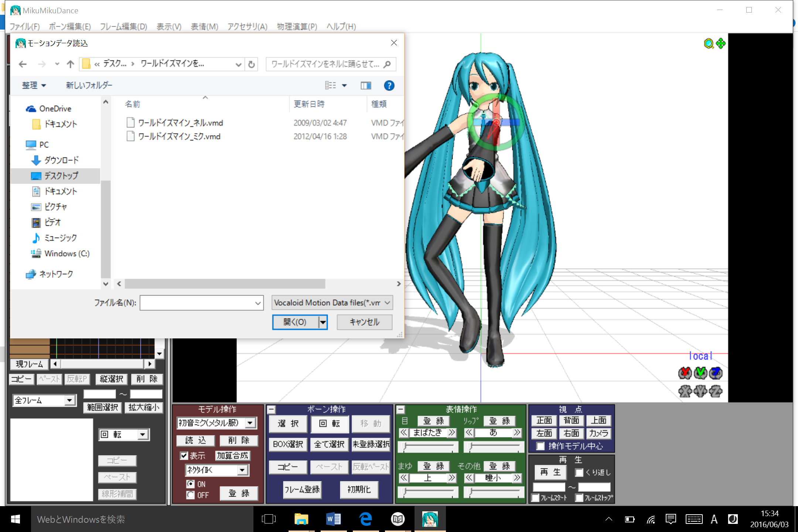Screen dimensions: 798x532
Task: Toggle the preview pane icon
Action: coord(366,86)
